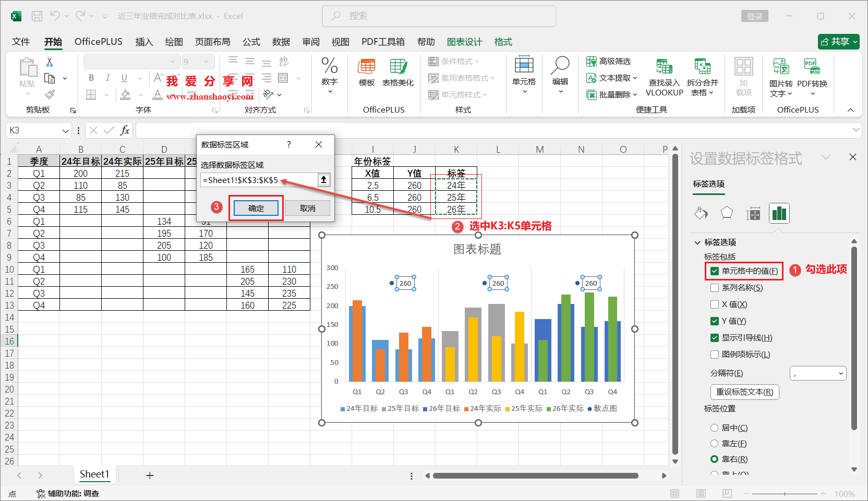This screenshot has width=868, height=501.
Task: Switch to 公式 ribbon tab
Action: [x=251, y=42]
